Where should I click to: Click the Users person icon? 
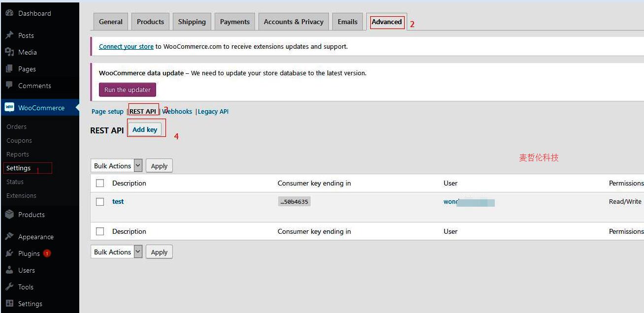[x=9, y=270]
